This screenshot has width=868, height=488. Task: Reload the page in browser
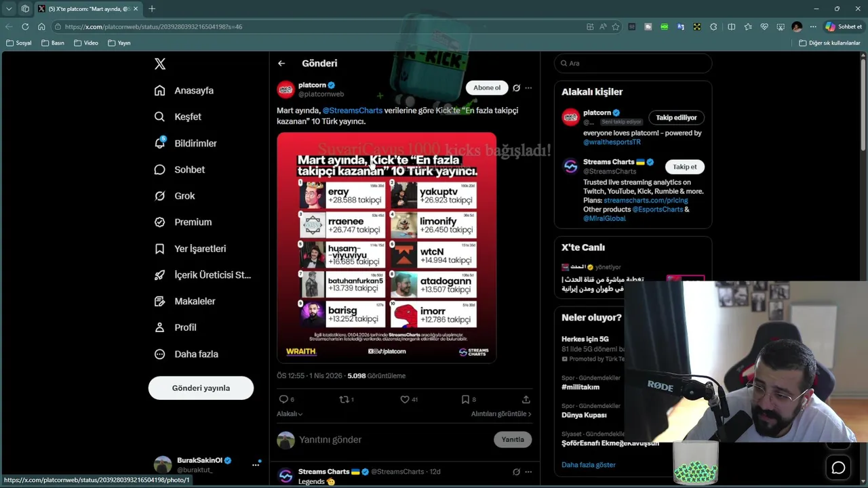coord(25,26)
